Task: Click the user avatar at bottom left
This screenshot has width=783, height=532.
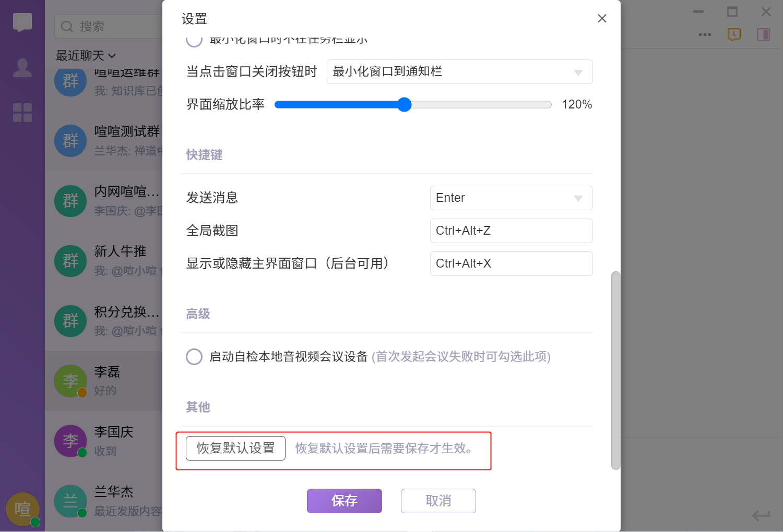Action: [x=22, y=509]
